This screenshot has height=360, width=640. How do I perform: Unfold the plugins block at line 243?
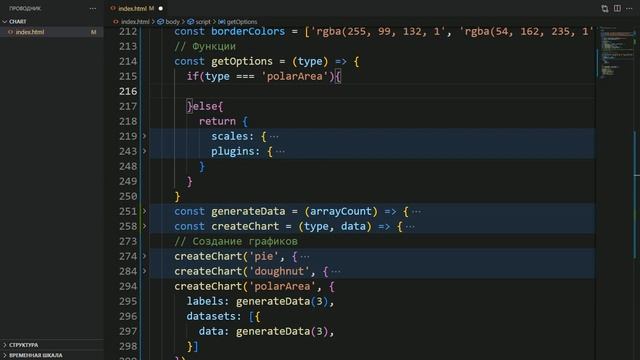click(144, 151)
